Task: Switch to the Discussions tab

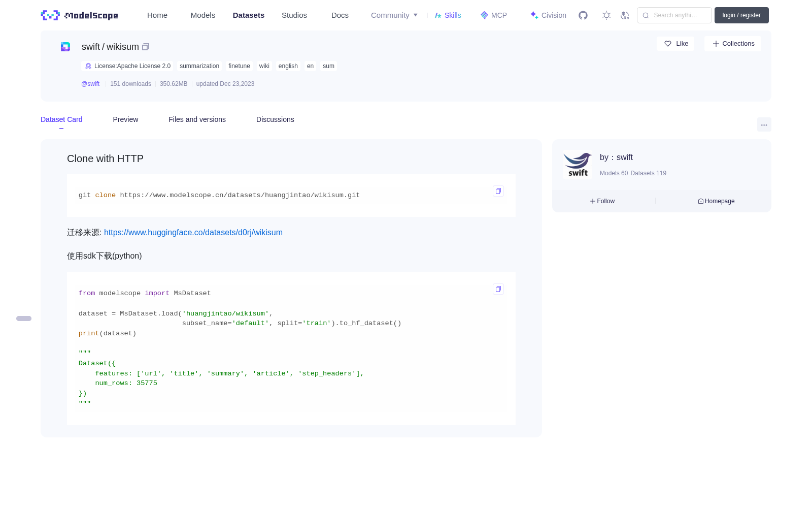Action: pyautogui.click(x=275, y=119)
